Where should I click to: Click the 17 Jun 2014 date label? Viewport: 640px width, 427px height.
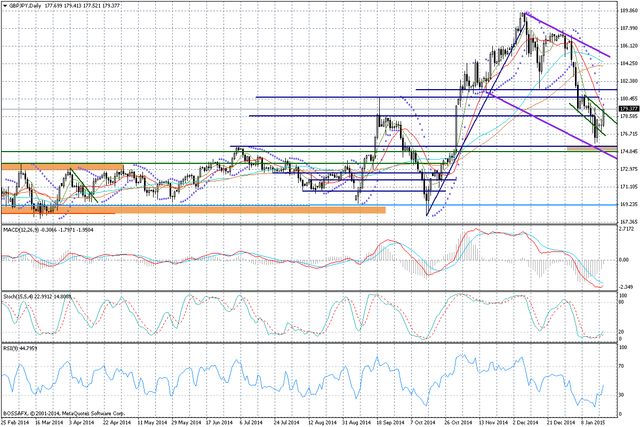coord(219,421)
